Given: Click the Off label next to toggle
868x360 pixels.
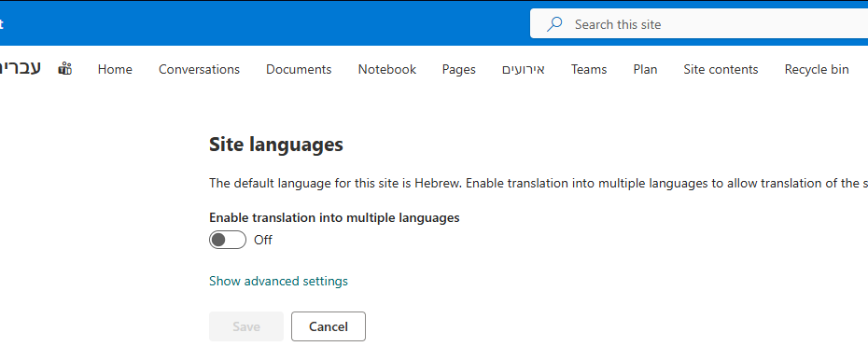Looking at the screenshot, I should [263, 240].
